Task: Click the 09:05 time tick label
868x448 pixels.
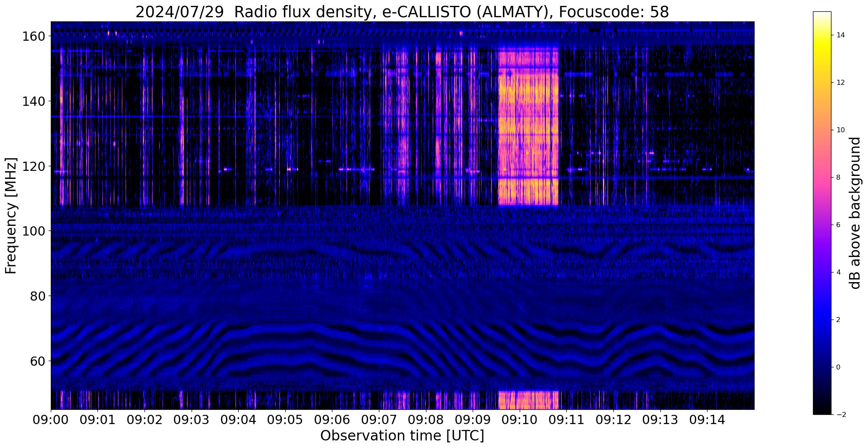Action: (286, 420)
